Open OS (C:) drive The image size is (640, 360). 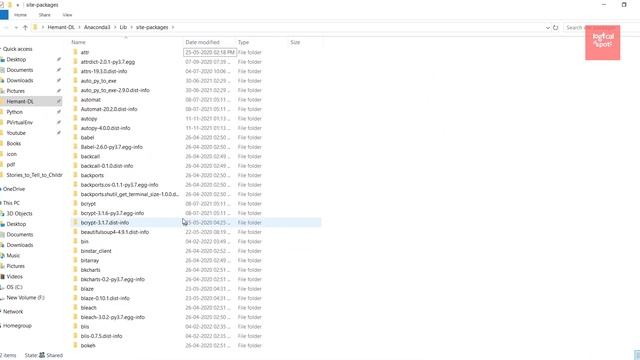pyautogui.click(x=14, y=287)
